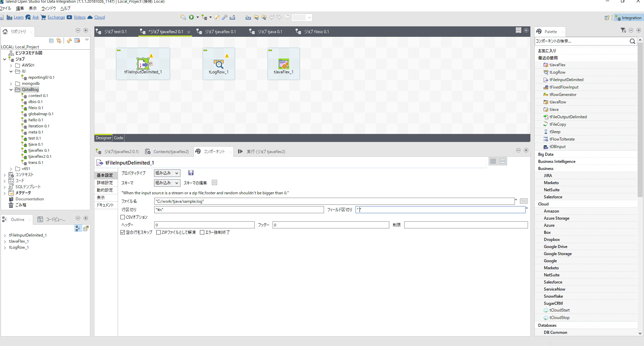Switch the component view to the row layout icon
This screenshot has height=346, width=644.
(503, 162)
